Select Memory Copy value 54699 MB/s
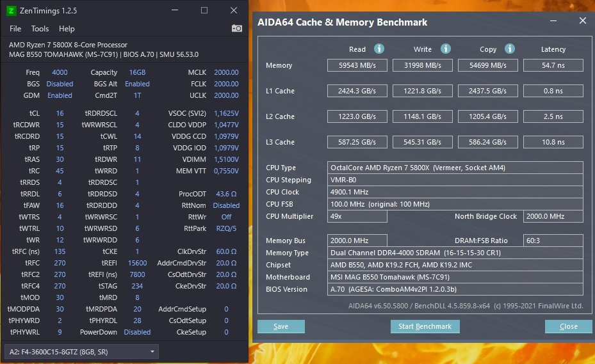The image size is (595, 364). tap(487, 65)
